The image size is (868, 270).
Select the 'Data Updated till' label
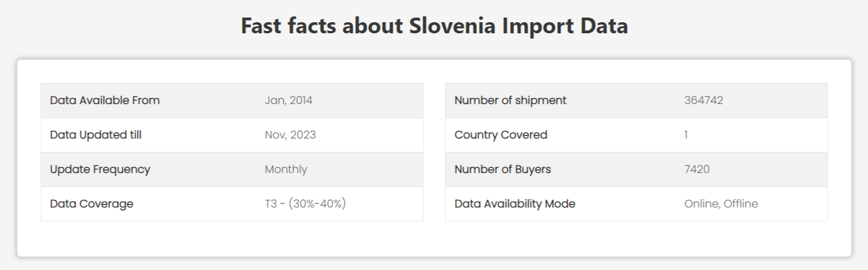coord(96,134)
